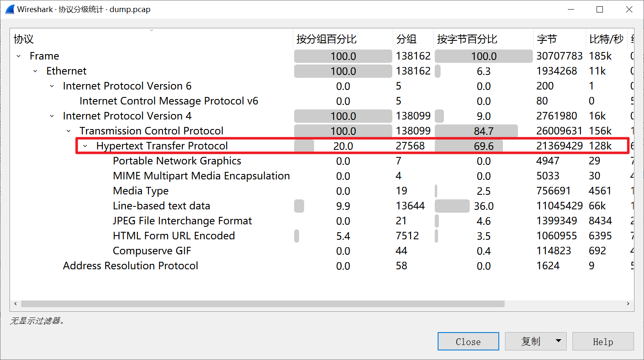The width and height of the screenshot is (644, 360).
Task: Collapse the Frame tree node
Action: pos(19,56)
